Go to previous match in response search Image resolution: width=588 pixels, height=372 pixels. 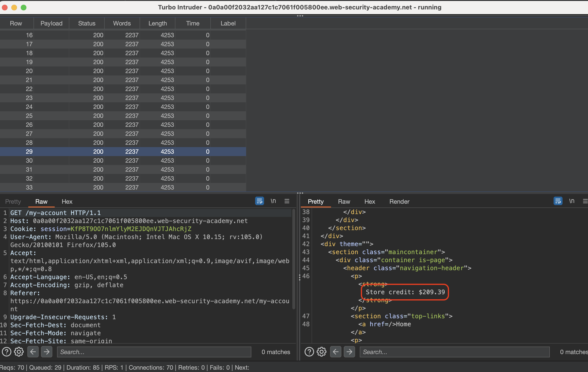tap(335, 352)
